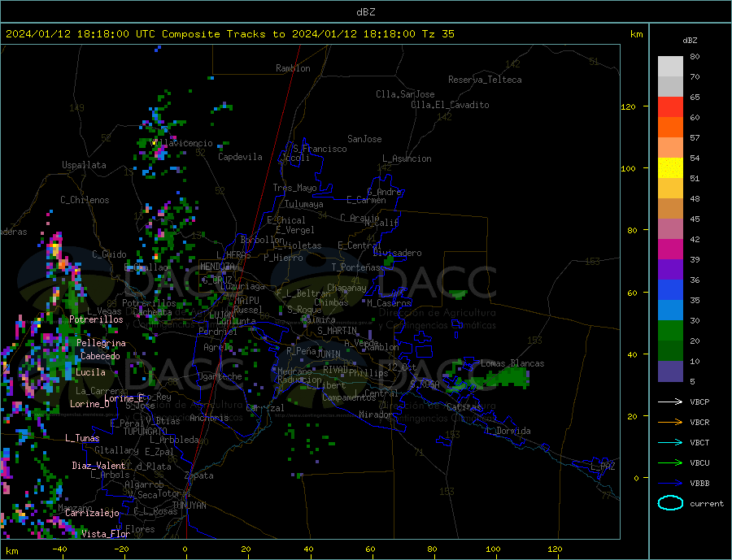Image resolution: width=732 pixels, height=560 pixels.
Task: Click the '57' value on dBZ scale
Action: pos(695,137)
